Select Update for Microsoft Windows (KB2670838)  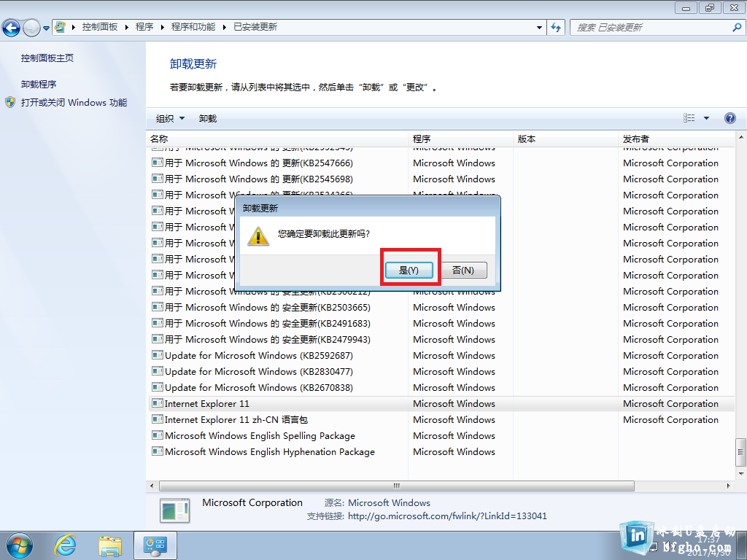(441, 388)
